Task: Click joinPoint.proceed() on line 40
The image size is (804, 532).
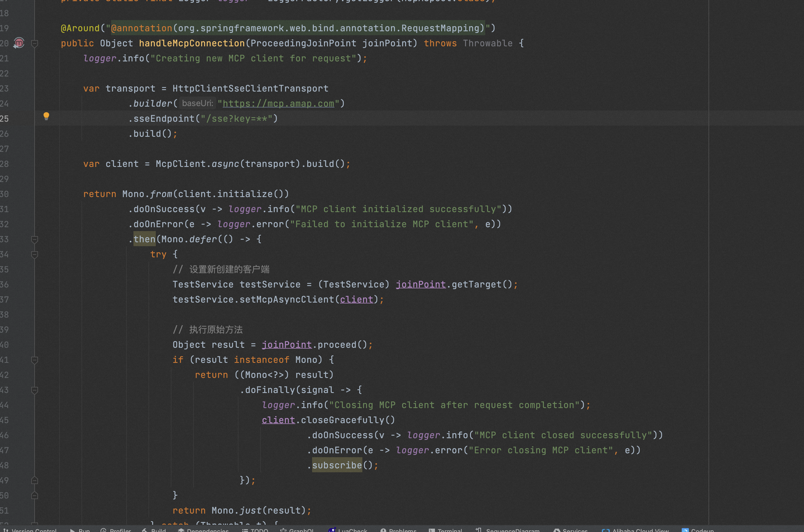Action: pos(314,345)
